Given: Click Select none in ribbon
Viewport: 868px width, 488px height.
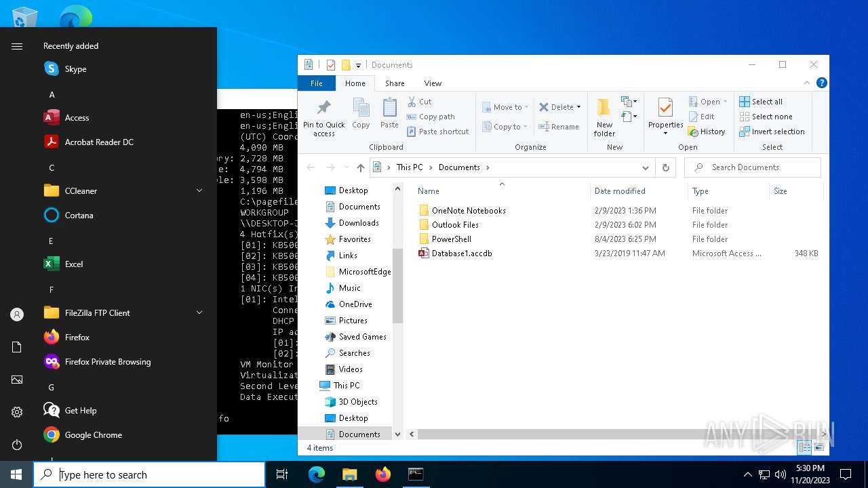Looking at the screenshot, I should (766, 117).
